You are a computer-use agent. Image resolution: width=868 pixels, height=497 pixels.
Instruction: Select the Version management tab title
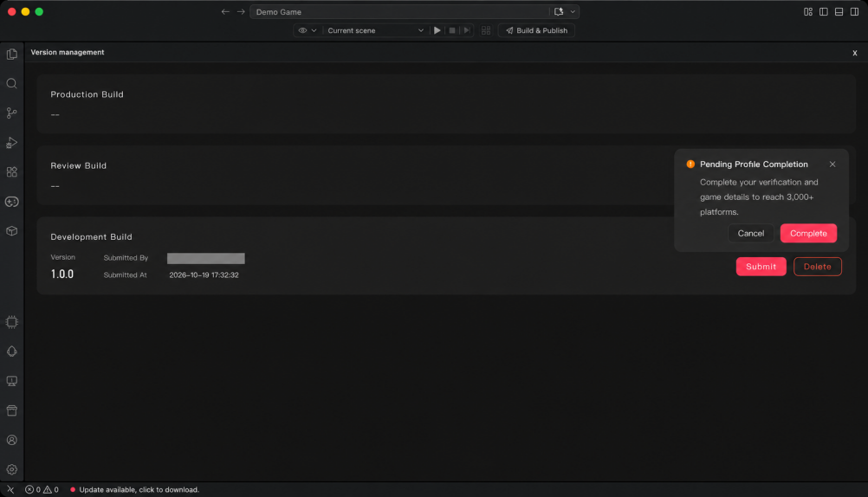click(x=68, y=52)
